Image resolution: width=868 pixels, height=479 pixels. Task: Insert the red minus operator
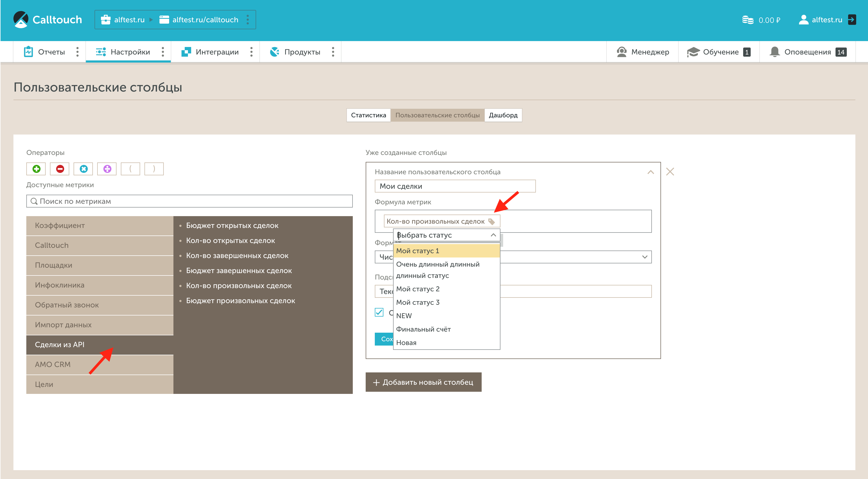[x=60, y=169]
